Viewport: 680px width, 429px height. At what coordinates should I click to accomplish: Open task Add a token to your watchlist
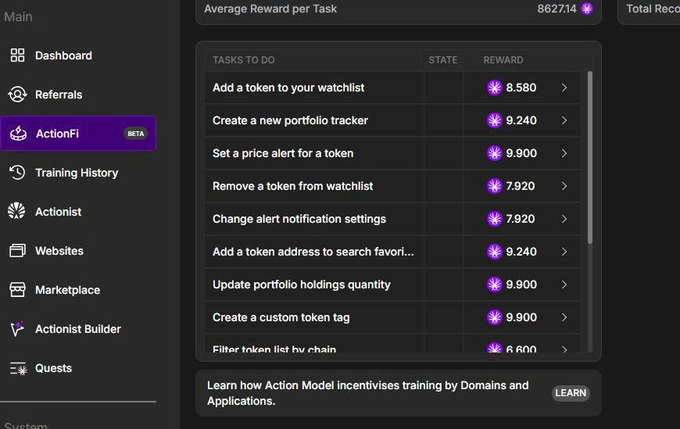[288, 88]
